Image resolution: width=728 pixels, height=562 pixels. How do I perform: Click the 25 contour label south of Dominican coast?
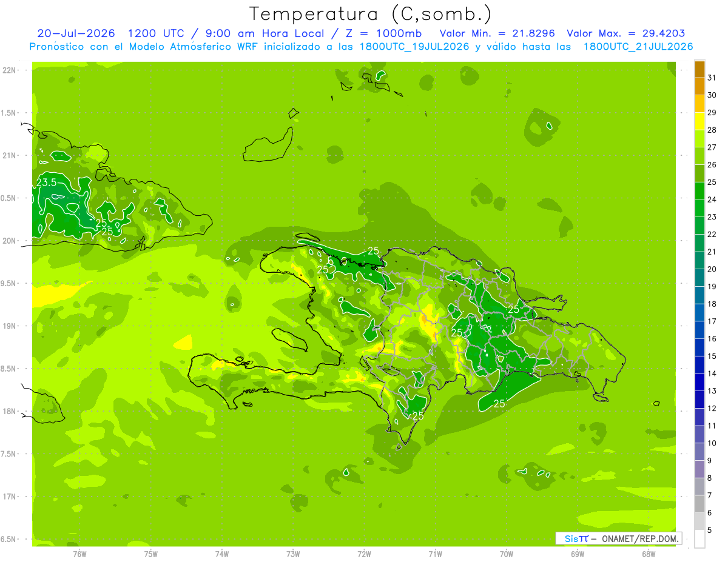coord(500,403)
